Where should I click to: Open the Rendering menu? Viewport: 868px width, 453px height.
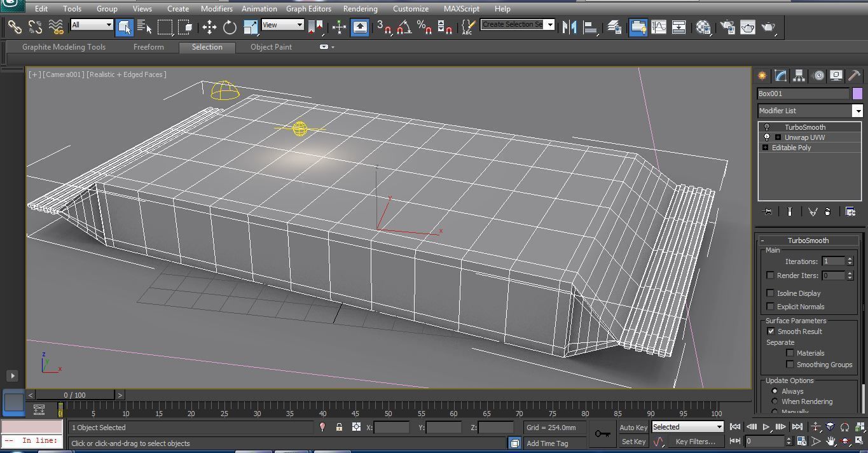(x=360, y=9)
